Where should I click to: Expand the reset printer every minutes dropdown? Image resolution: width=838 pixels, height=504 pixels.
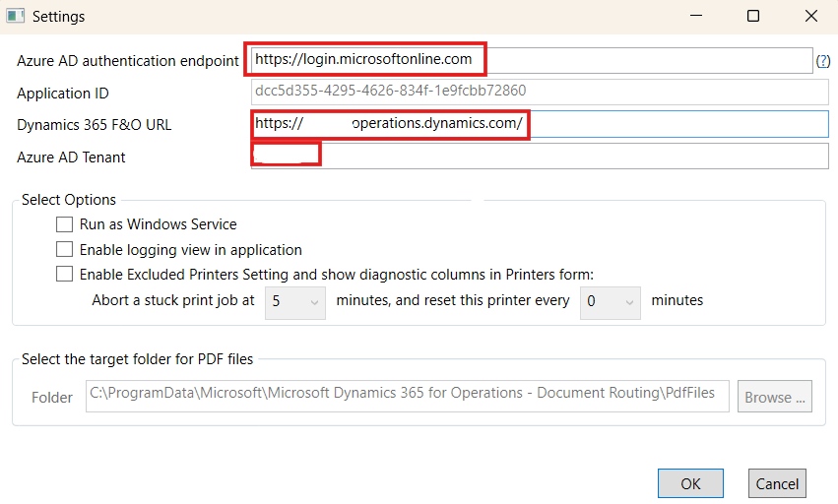click(611, 301)
